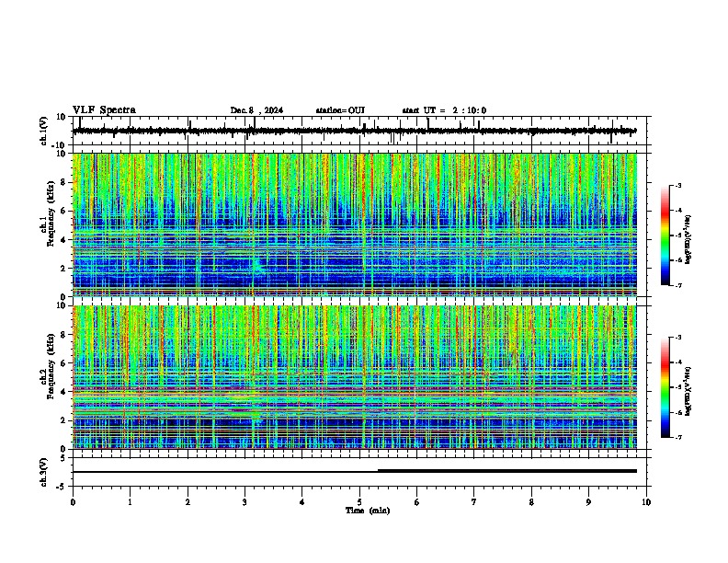Click time axis tick label "0"

pyautogui.click(x=73, y=502)
